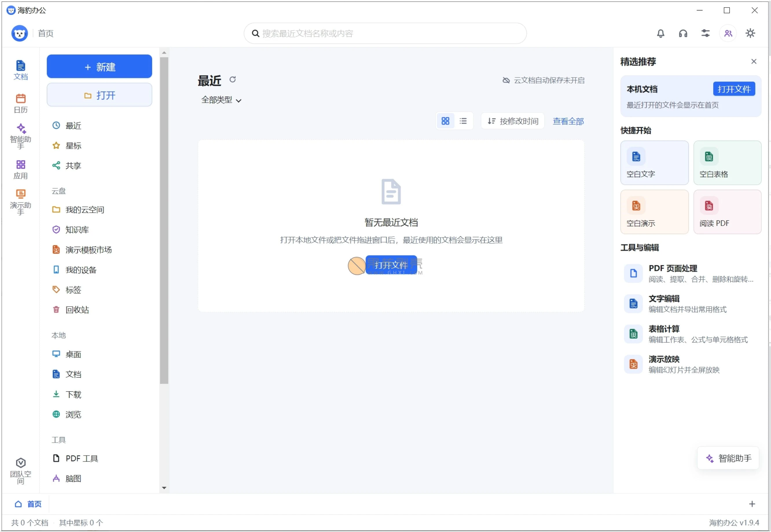The image size is (771, 532).
Task: Open 演示模板市场
Action: tap(99, 250)
